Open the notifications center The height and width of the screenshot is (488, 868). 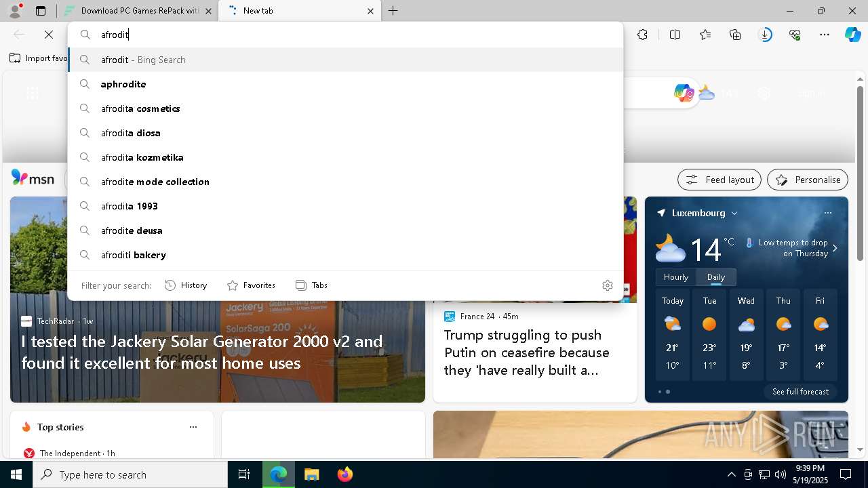click(846, 474)
